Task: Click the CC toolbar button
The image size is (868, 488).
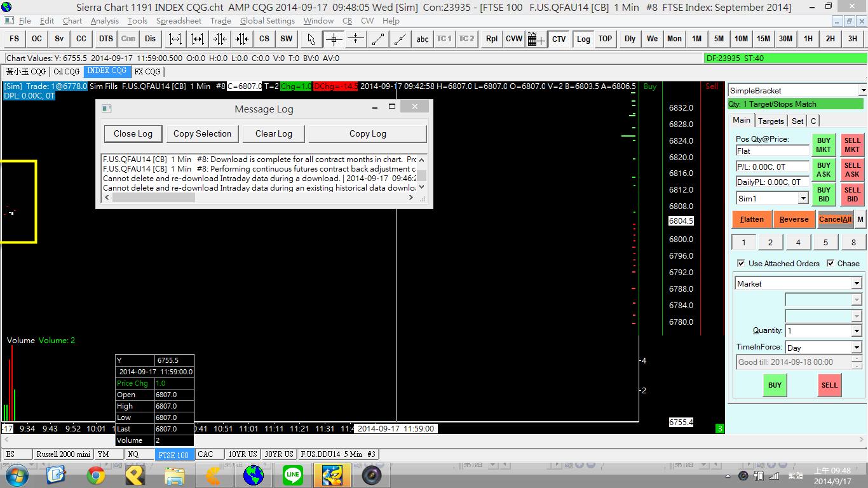Action: point(81,39)
